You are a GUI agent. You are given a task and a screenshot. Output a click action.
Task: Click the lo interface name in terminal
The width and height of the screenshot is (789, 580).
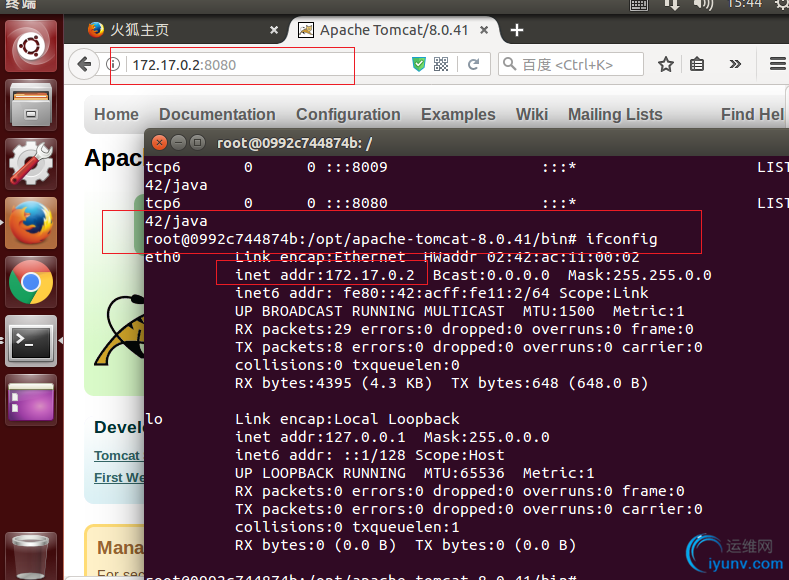click(154, 419)
